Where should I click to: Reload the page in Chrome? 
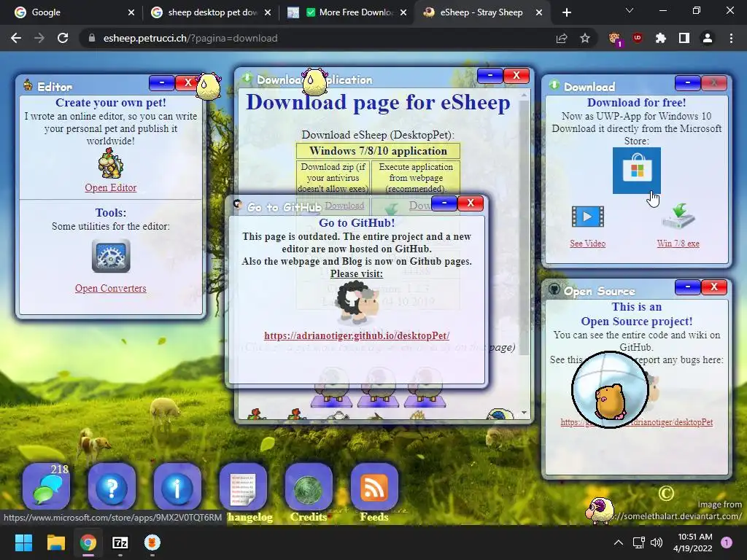click(63, 38)
